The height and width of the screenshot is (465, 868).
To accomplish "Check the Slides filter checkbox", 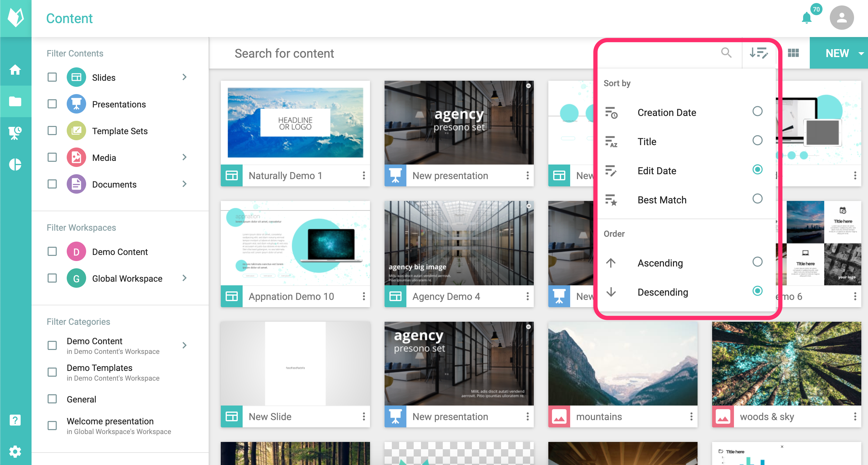I will [52, 77].
